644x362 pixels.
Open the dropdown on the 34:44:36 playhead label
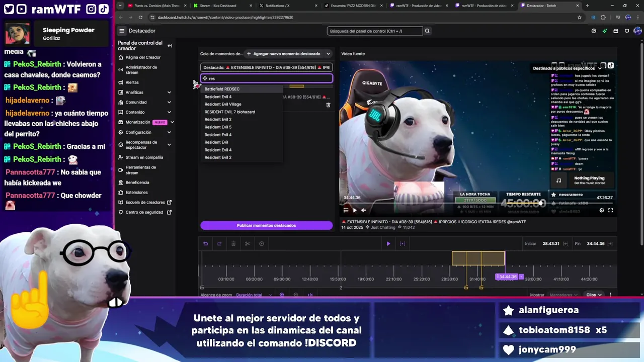pyautogui.click(x=521, y=277)
